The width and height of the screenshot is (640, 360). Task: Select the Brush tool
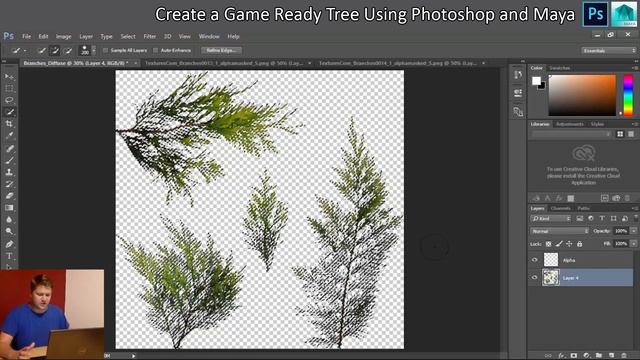coord(9,160)
